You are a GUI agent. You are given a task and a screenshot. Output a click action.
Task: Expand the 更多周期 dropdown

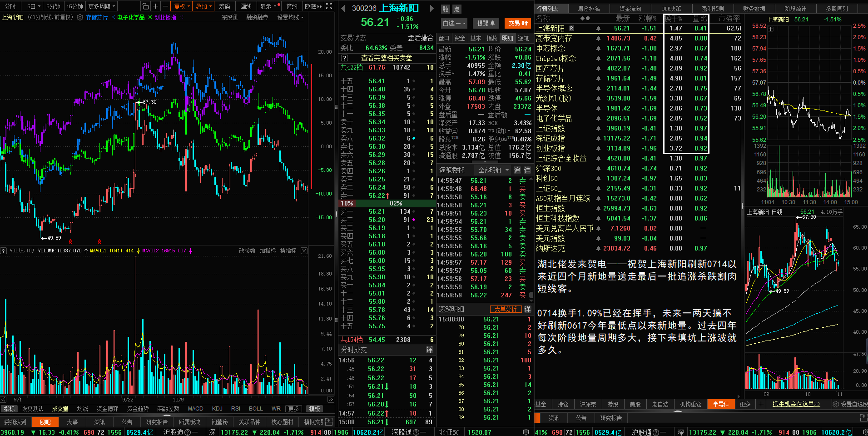point(102,6)
